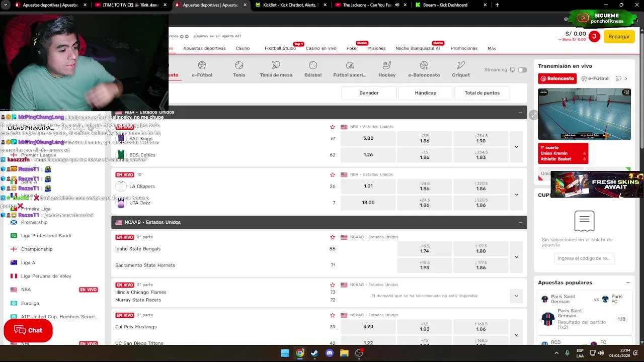
Task: Bet on SAC Kings at 3.80
Action: point(368,138)
